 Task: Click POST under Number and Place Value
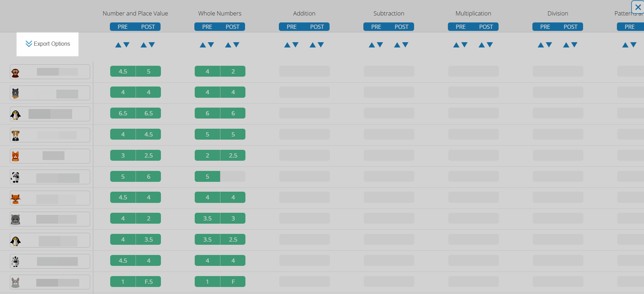pos(148,27)
